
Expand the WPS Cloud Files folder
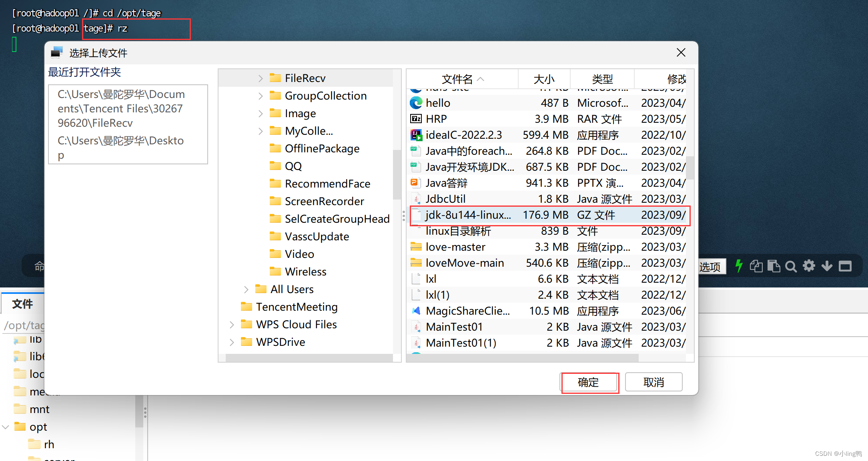tap(232, 325)
